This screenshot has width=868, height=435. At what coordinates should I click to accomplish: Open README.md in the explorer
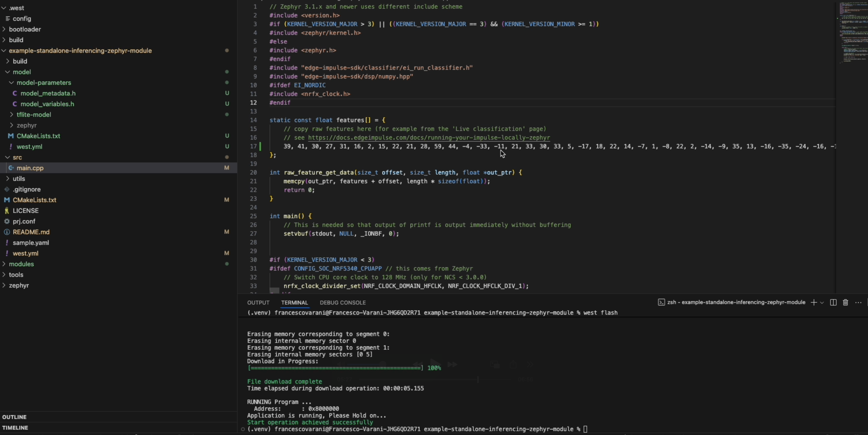click(x=31, y=232)
